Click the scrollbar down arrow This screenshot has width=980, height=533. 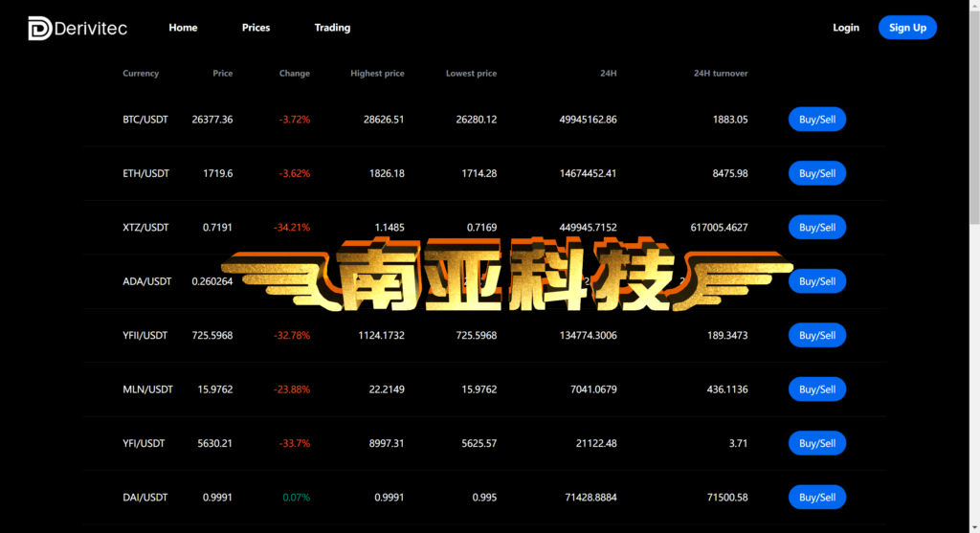pos(974,528)
